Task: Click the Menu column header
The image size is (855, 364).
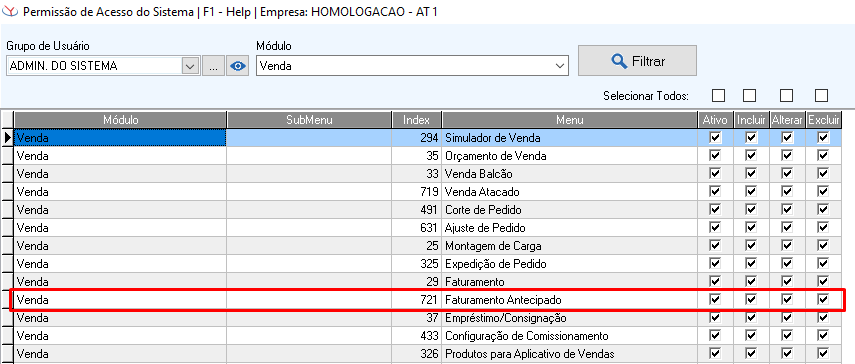Action: click(570, 120)
